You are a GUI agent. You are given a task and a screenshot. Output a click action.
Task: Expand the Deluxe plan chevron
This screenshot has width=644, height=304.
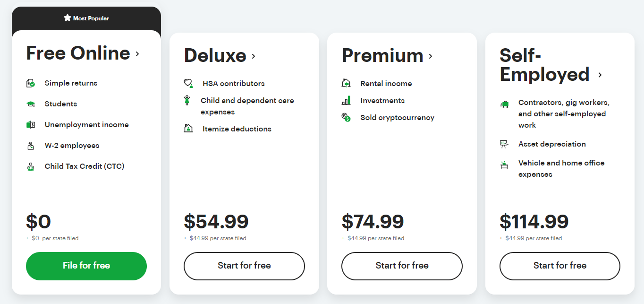pyautogui.click(x=254, y=56)
